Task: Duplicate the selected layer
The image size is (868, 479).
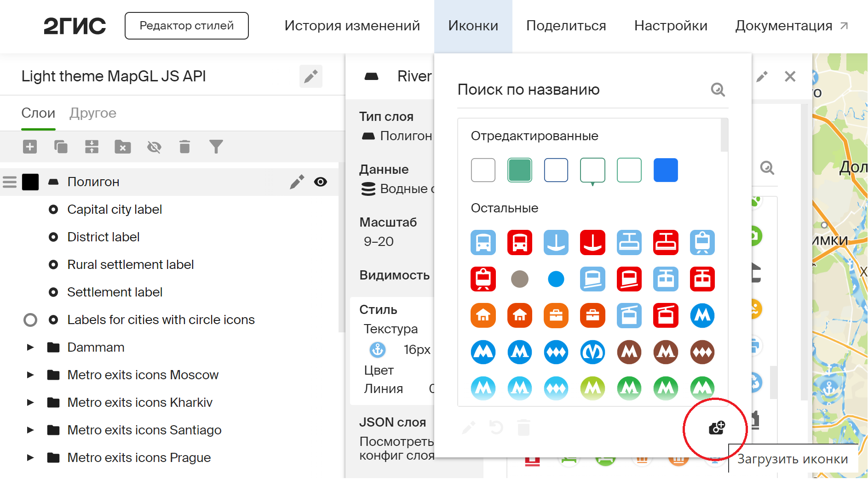Action: [61, 147]
